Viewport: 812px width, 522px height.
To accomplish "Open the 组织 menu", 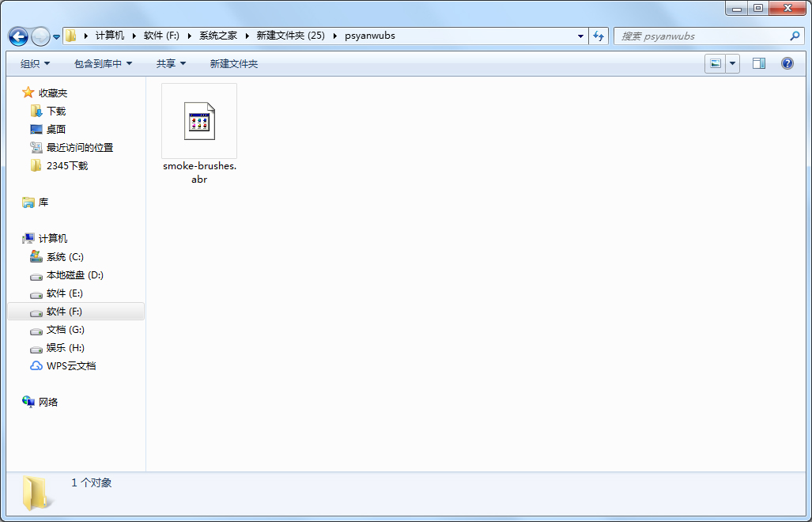I will click(x=35, y=63).
